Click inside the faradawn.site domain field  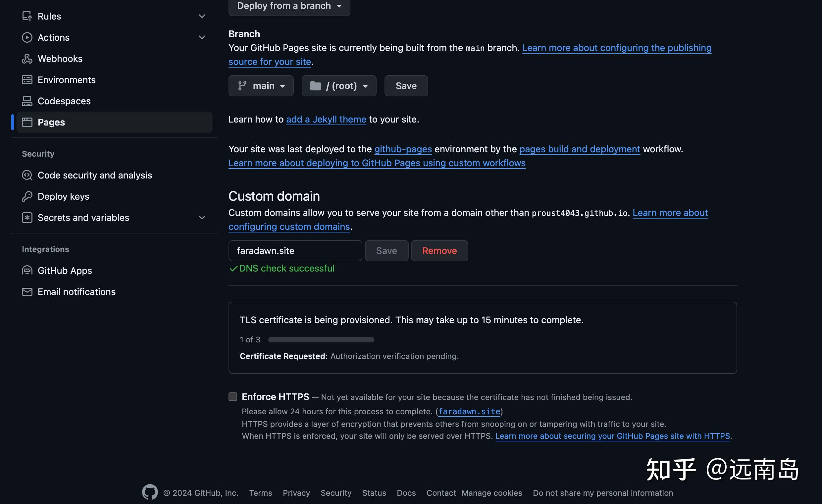click(x=295, y=250)
